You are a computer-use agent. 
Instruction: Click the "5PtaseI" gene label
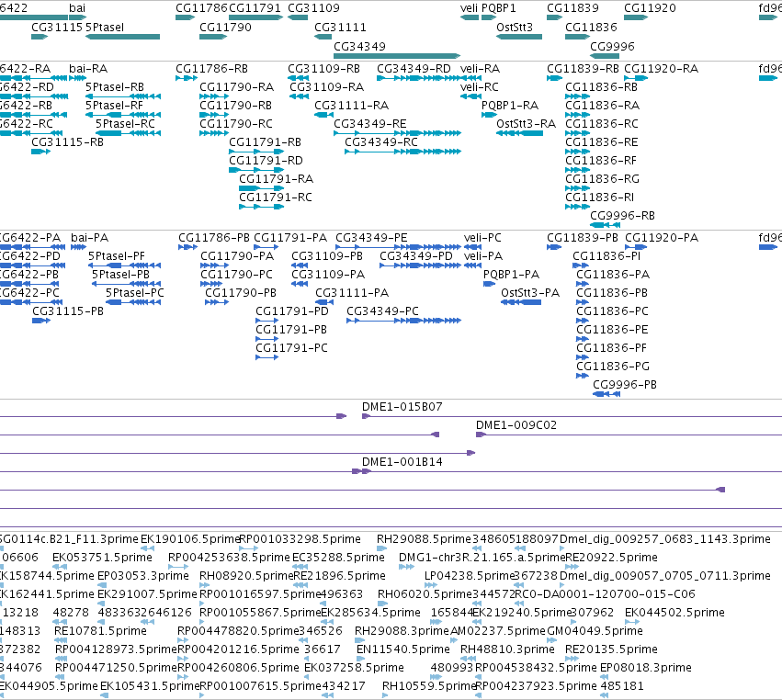tap(105, 28)
